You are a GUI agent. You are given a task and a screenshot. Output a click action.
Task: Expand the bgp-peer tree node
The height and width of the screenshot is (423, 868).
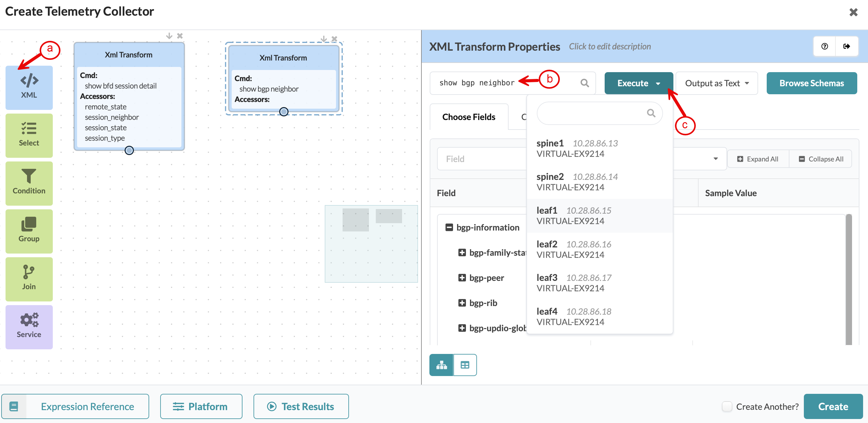[462, 278]
